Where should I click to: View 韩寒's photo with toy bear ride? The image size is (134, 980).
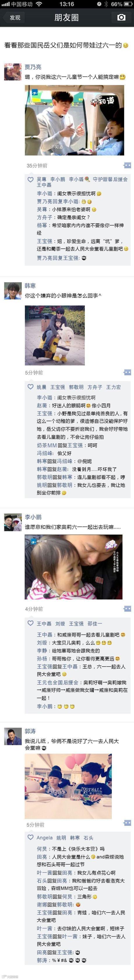55,335
